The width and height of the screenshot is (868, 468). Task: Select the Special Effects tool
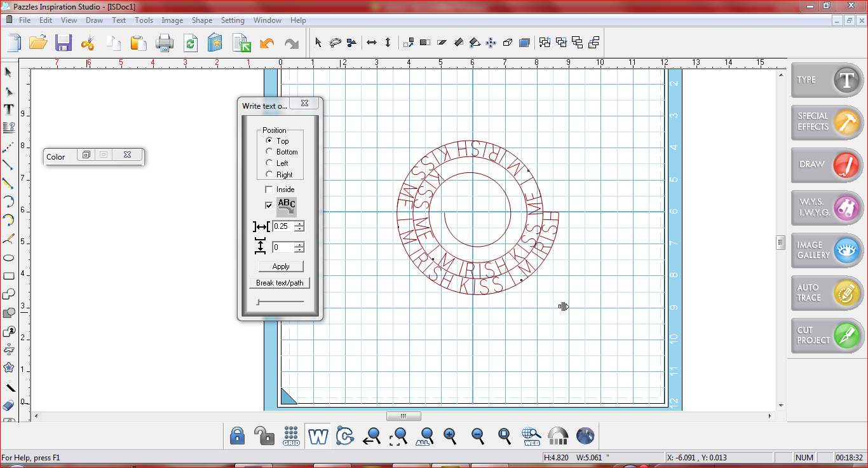click(x=825, y=122)
